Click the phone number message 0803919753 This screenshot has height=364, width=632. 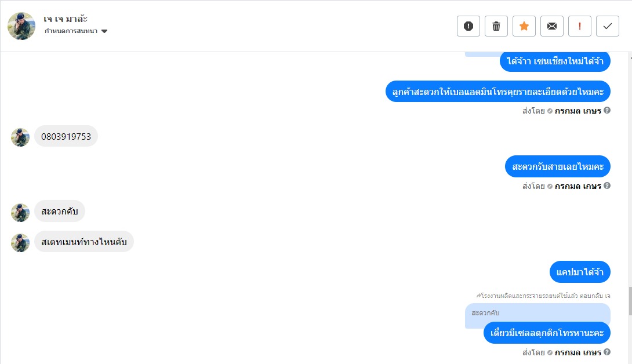click(x=66, y=136)
